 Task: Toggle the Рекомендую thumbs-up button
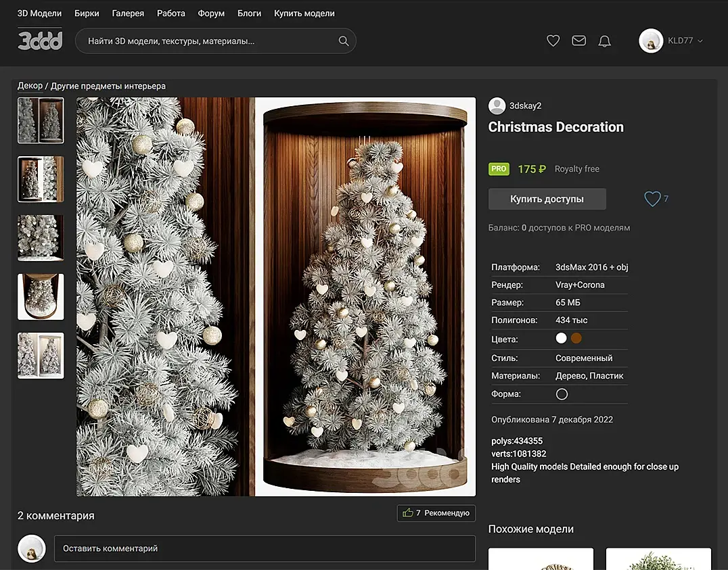pos(436,513)
